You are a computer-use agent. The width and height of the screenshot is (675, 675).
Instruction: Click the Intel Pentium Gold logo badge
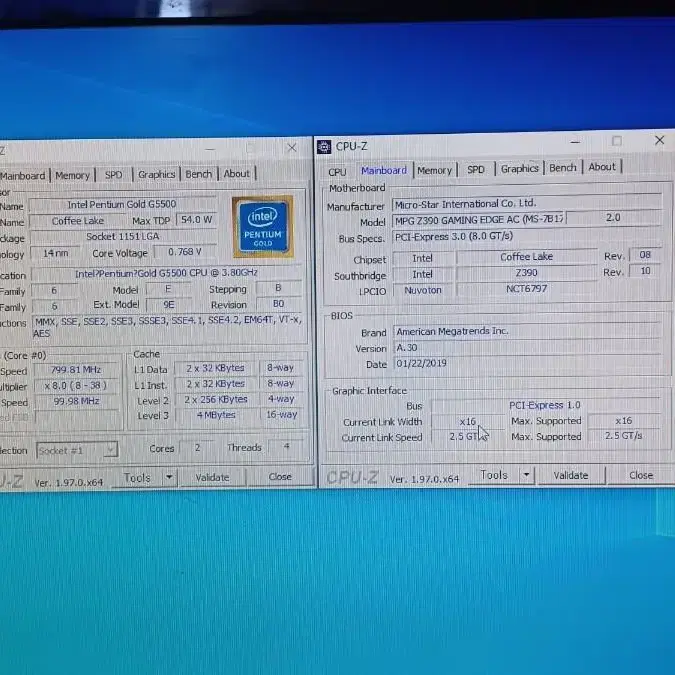(x=263, y=227)
